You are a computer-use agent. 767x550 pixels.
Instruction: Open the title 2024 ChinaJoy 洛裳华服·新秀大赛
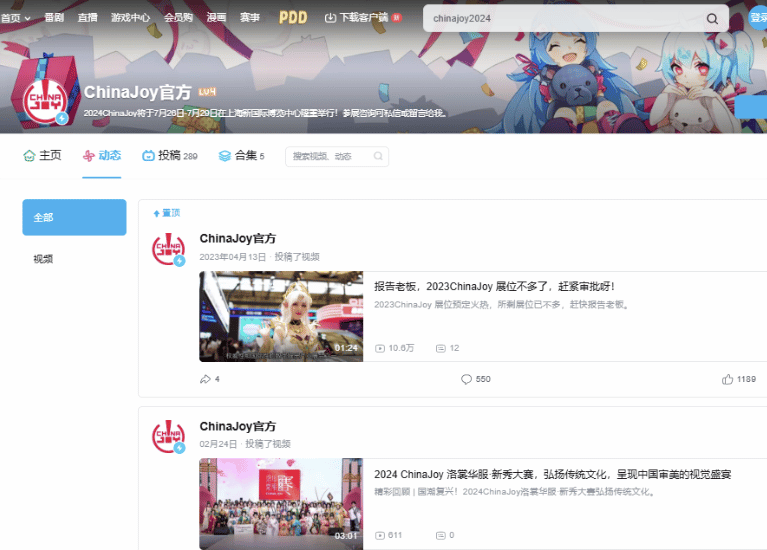point(553,474)
